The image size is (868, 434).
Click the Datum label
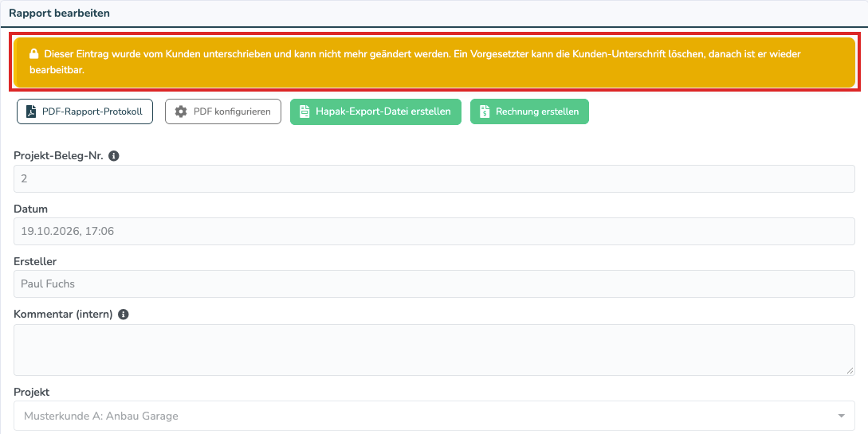[30, 209]
